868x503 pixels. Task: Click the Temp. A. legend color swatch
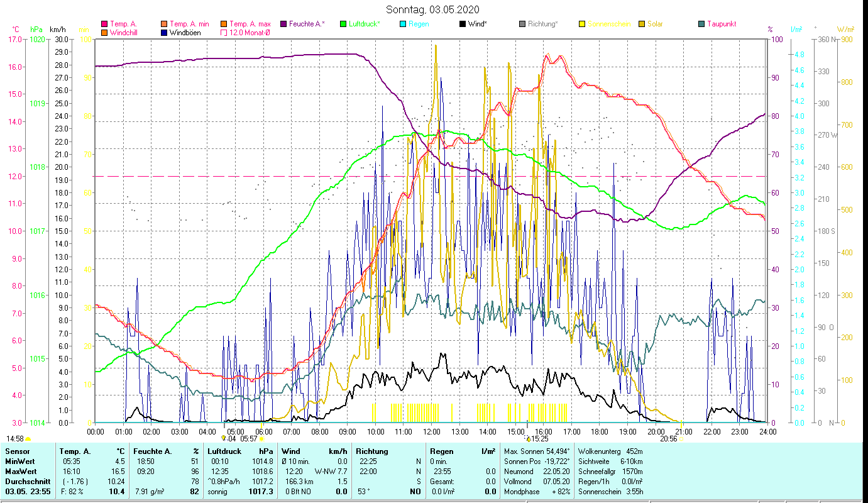click(104, 24)
